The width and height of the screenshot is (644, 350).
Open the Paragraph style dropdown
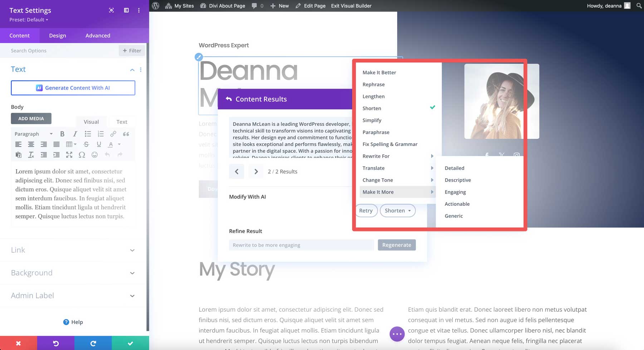33,133
